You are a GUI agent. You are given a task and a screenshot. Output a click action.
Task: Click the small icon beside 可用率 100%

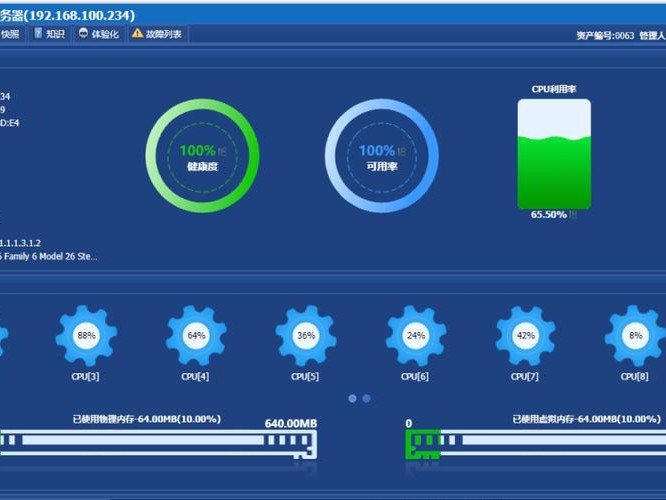pos(402,151)
